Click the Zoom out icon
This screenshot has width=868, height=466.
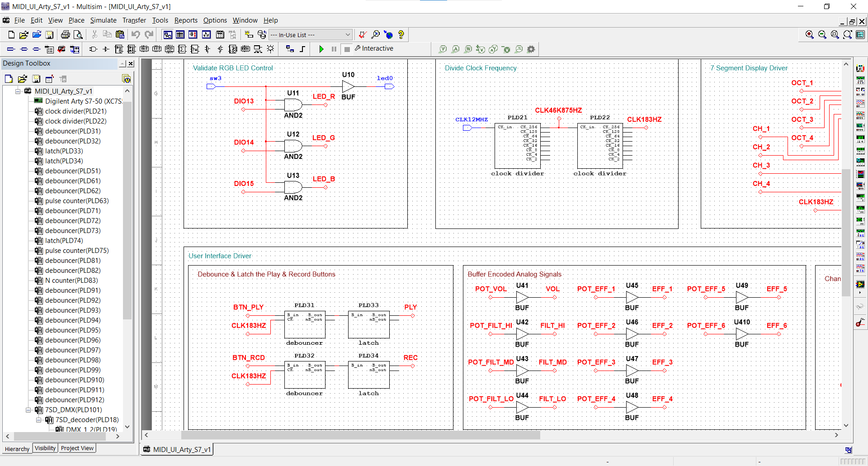pos(822,35)
